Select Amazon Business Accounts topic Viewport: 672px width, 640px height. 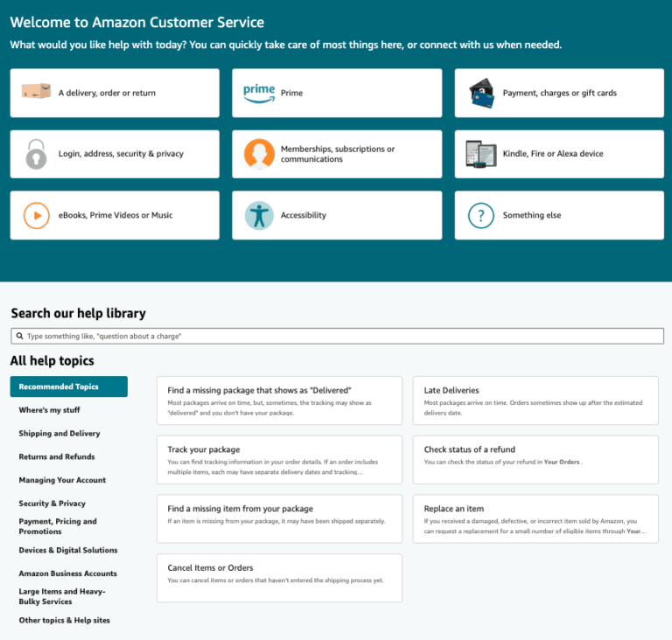click(x=67, y=574)
